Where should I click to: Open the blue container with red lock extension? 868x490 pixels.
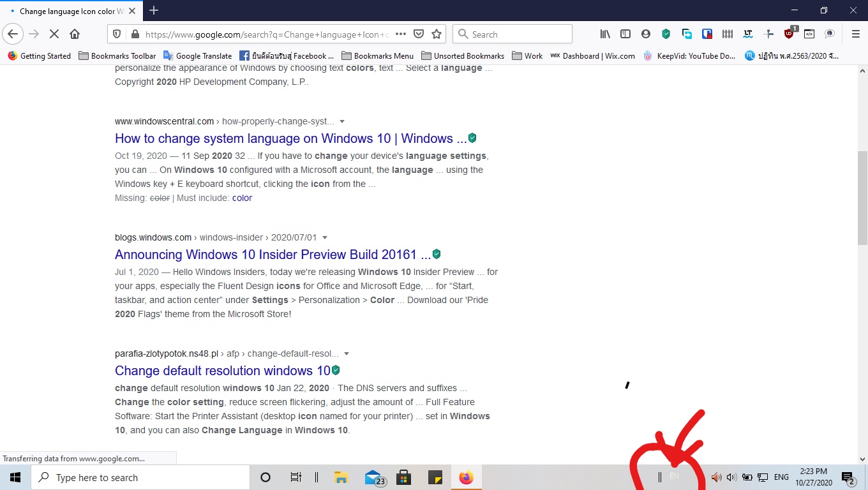click(707, 34)
